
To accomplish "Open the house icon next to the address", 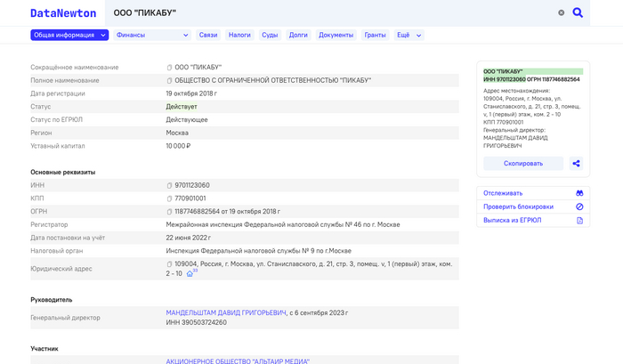I will 190,273.
